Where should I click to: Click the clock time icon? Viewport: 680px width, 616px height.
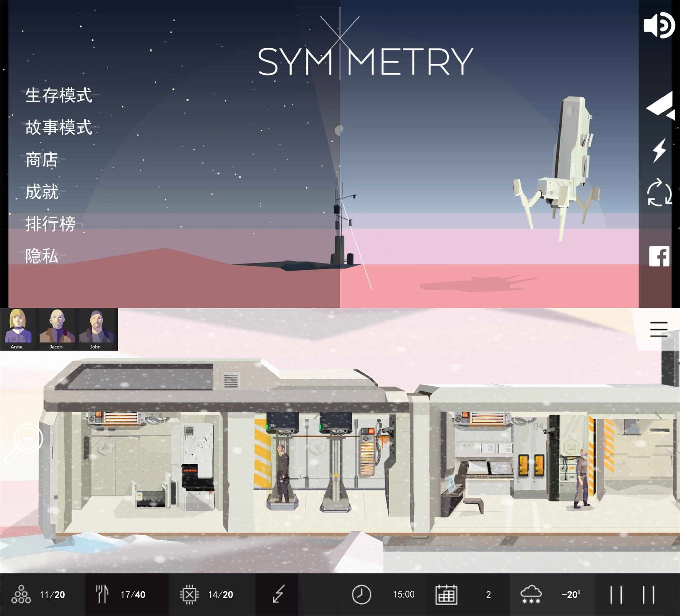point(362,594)
